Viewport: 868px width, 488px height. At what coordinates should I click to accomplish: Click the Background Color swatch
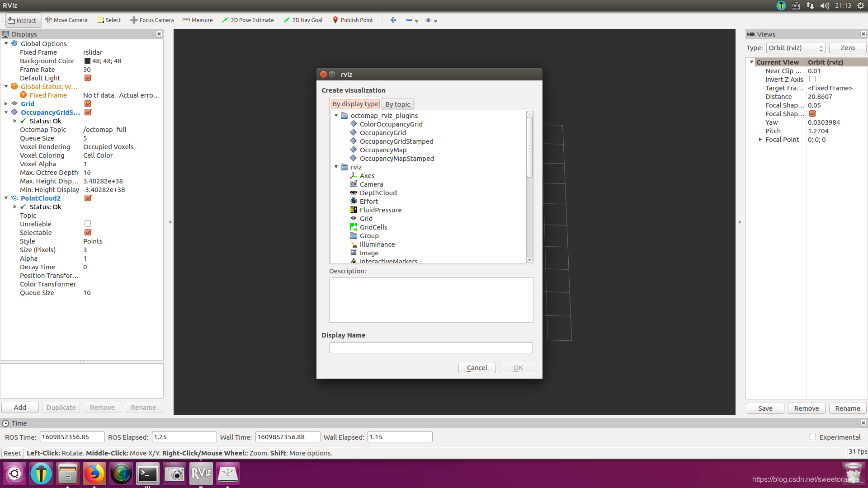pyautogui.click(x=87, y=61)
